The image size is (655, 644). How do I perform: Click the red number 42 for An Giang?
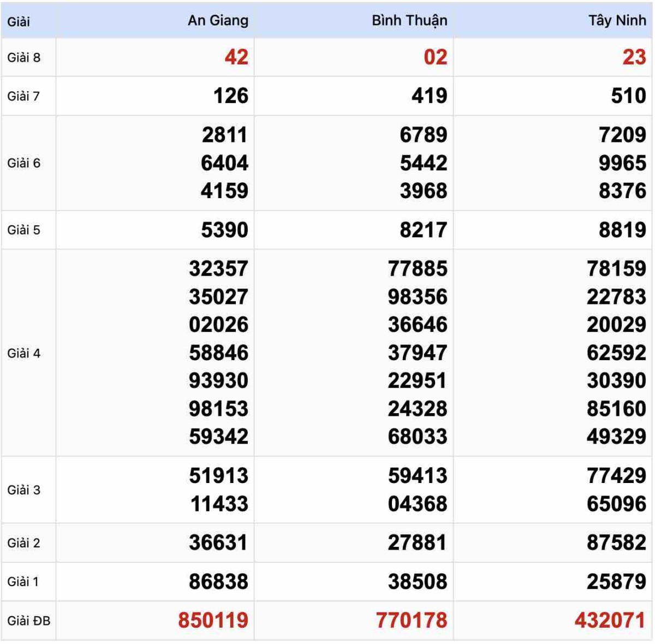pos(236,57)
